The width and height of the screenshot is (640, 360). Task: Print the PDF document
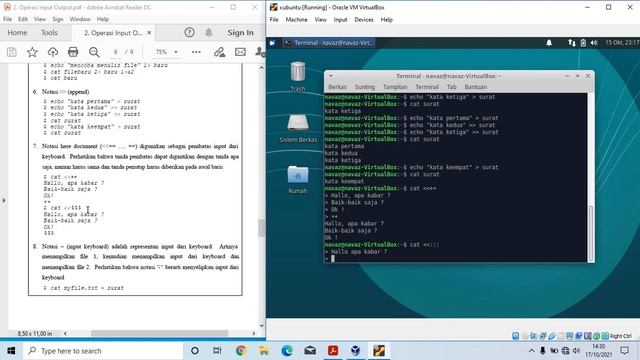click(x=73, y=52)
